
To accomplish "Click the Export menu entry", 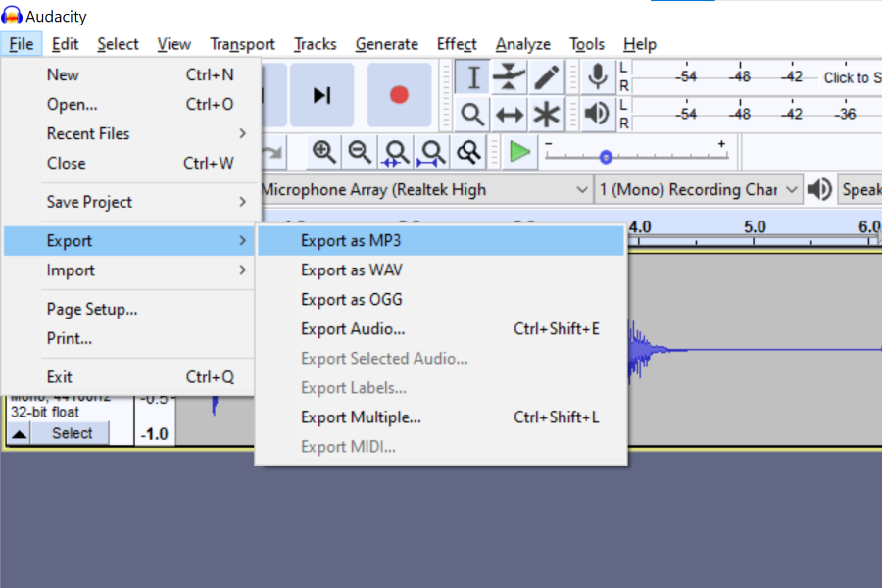I will [130, 241].
